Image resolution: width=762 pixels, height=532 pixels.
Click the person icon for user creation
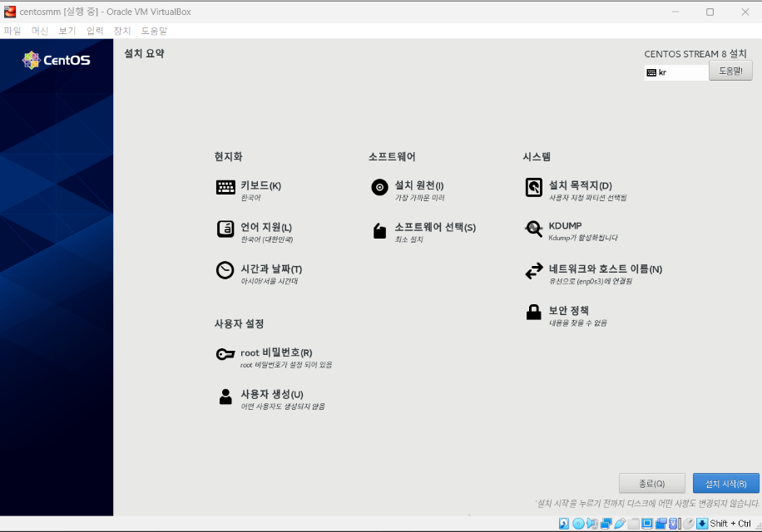(225, 396)
